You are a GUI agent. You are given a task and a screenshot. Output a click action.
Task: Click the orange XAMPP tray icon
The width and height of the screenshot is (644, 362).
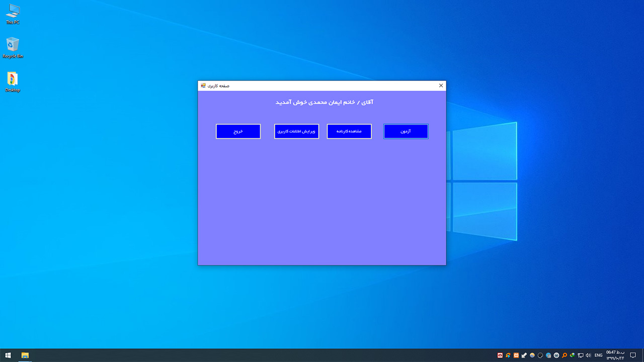[x=516, y=355]
